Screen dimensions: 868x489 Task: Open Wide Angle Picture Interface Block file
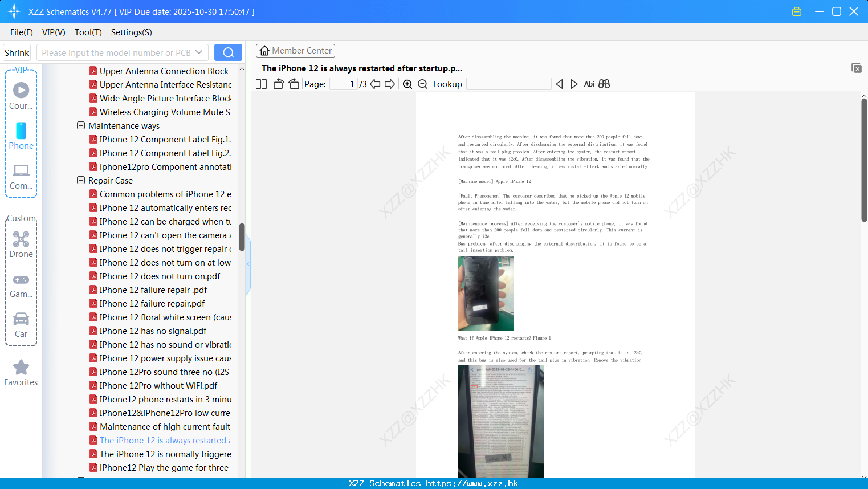161,98
